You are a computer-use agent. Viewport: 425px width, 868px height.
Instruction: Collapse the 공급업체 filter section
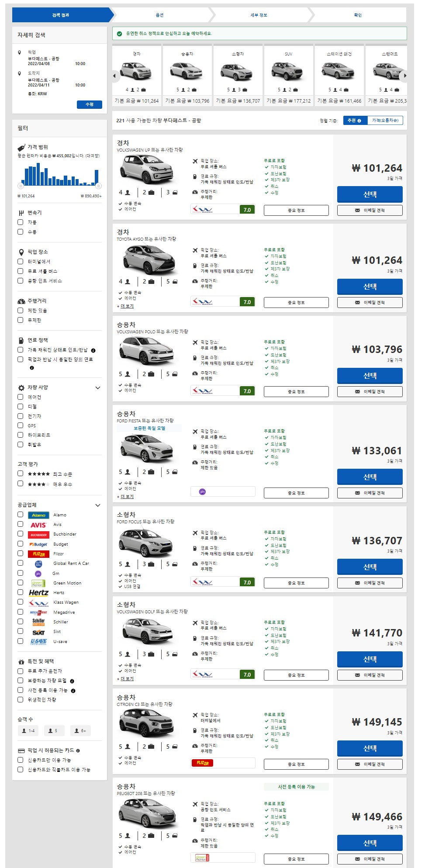click(98, 505)
